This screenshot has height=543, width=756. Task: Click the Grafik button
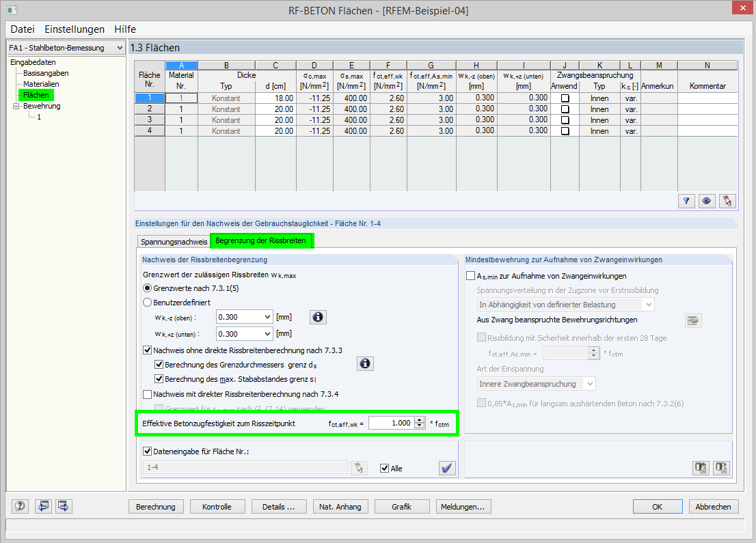(402, 506)
